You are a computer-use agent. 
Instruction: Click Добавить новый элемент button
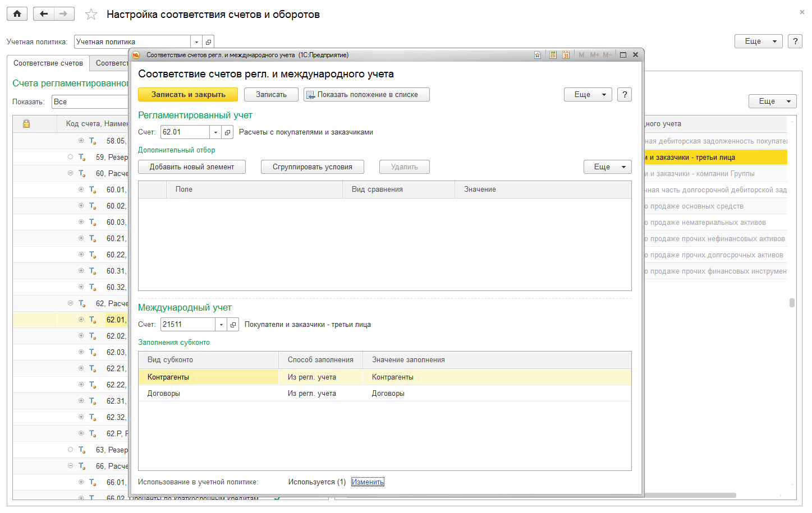(x=191, y=167)
